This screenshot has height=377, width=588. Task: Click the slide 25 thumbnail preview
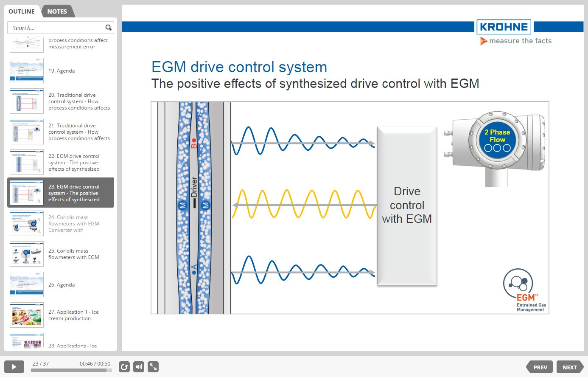tap(26, 253)
